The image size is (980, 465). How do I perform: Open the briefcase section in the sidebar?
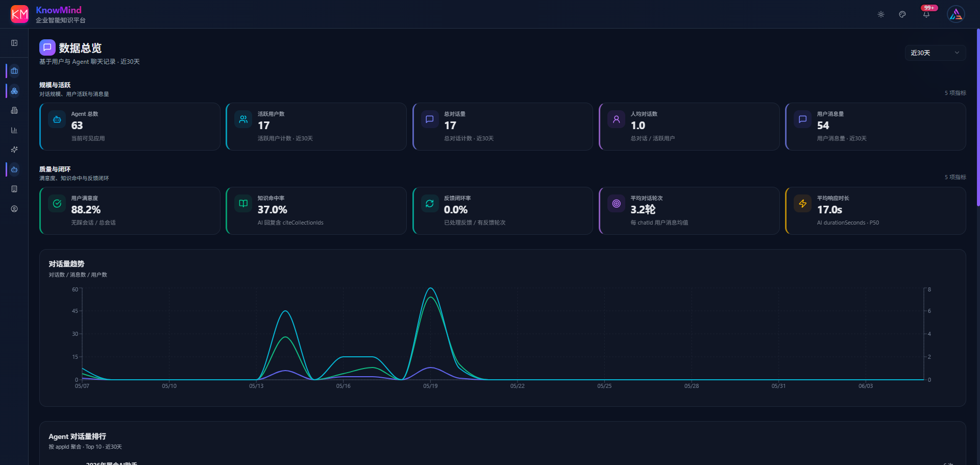(14, 70)
